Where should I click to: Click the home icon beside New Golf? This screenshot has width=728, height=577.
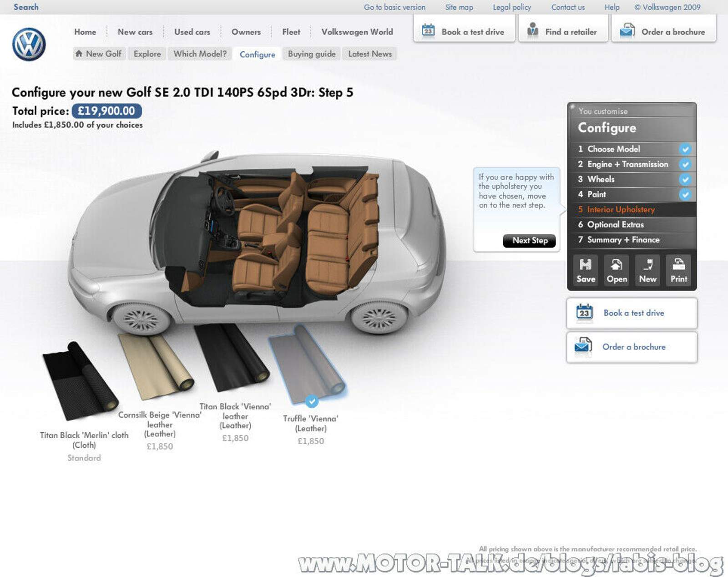(x=79, y=53)
